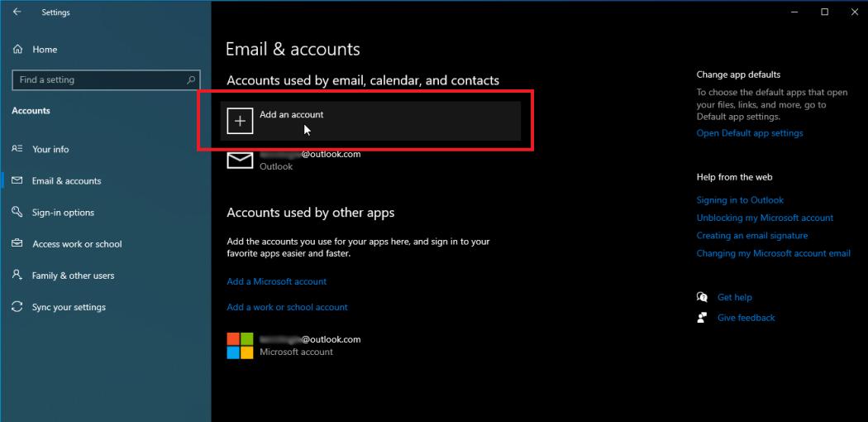This screenshot has width=868, height=422.
Task: Click the Email & accounts envelope sidebar icon
Action: click(x=17, y=180)
